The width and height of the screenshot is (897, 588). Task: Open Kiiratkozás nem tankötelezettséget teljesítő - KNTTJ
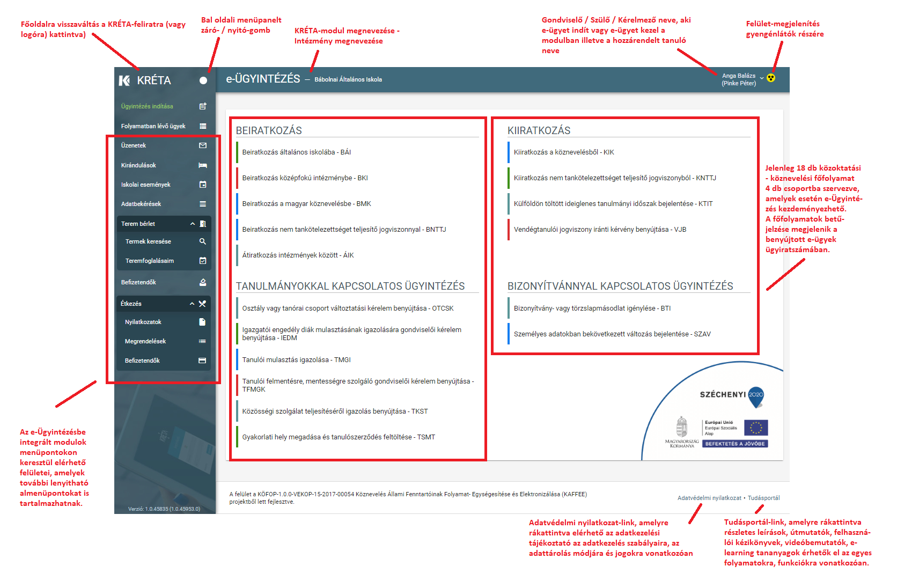(x=615, y=178)
